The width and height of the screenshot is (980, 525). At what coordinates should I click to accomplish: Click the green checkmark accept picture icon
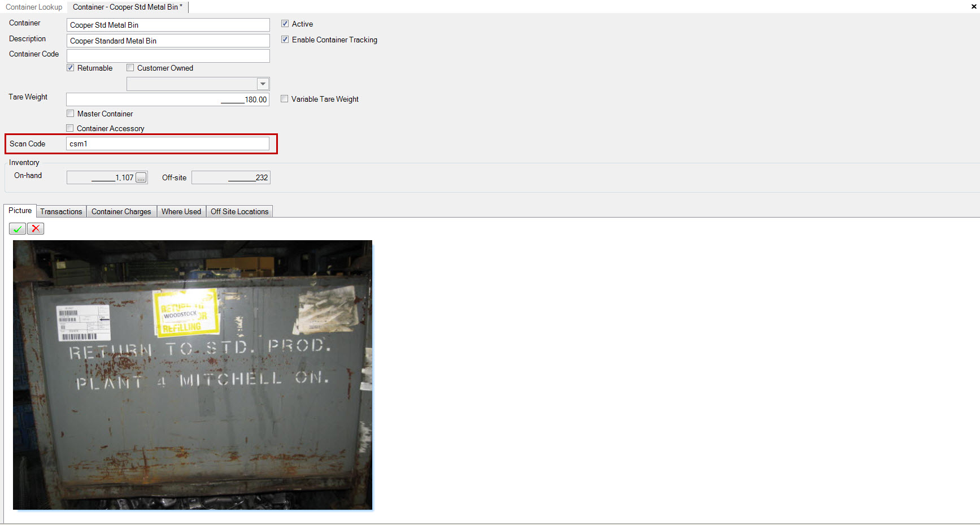18,229
